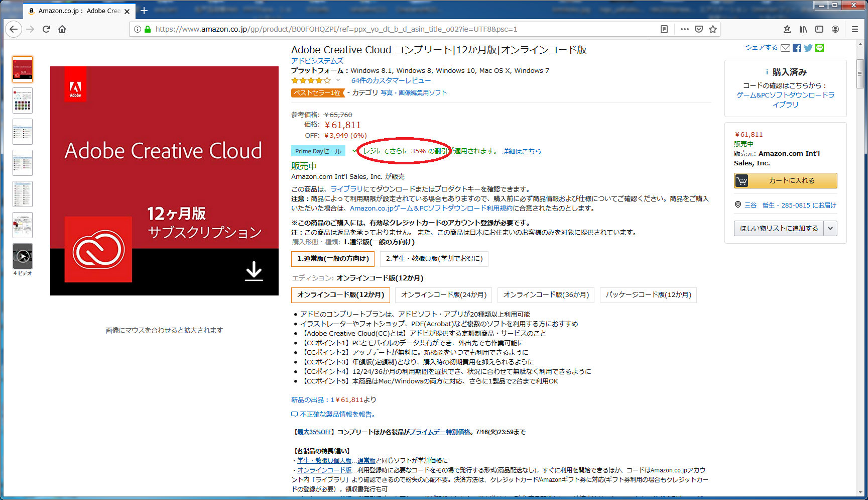Go forward to the next page
868x500 pixels.
30,29
